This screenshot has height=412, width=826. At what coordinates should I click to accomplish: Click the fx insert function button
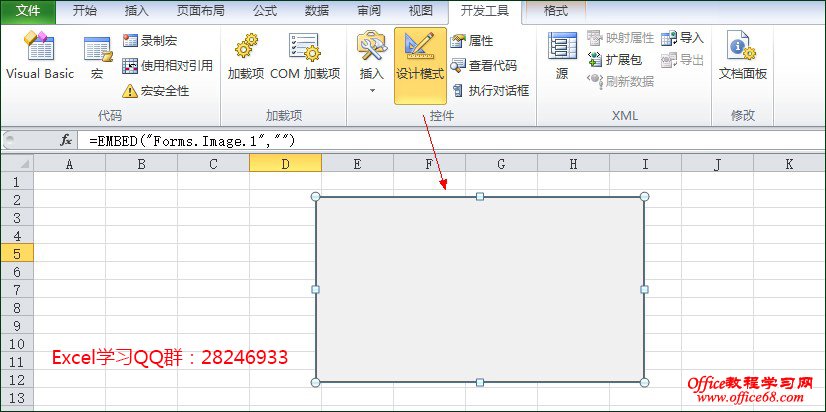(65, 141)
